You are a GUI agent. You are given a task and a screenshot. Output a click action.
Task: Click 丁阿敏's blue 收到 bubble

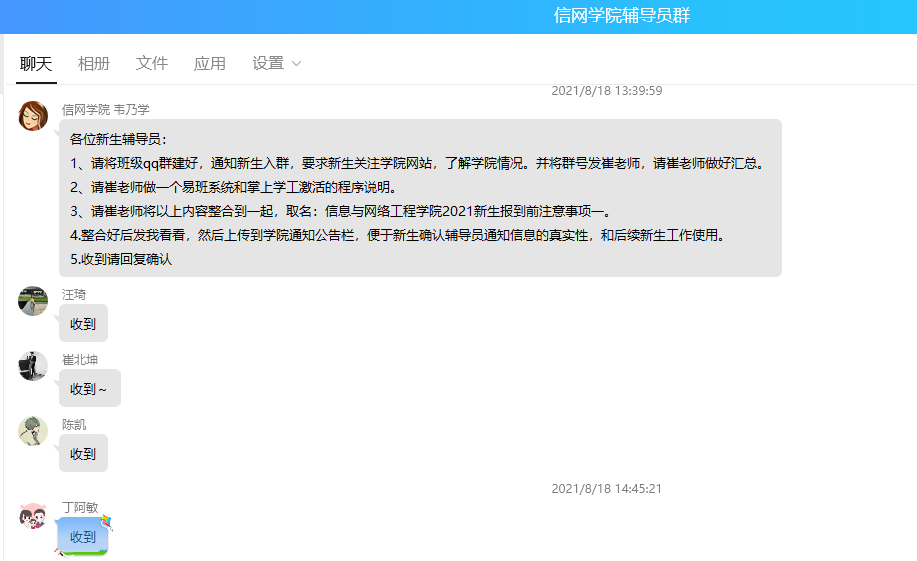83,537
